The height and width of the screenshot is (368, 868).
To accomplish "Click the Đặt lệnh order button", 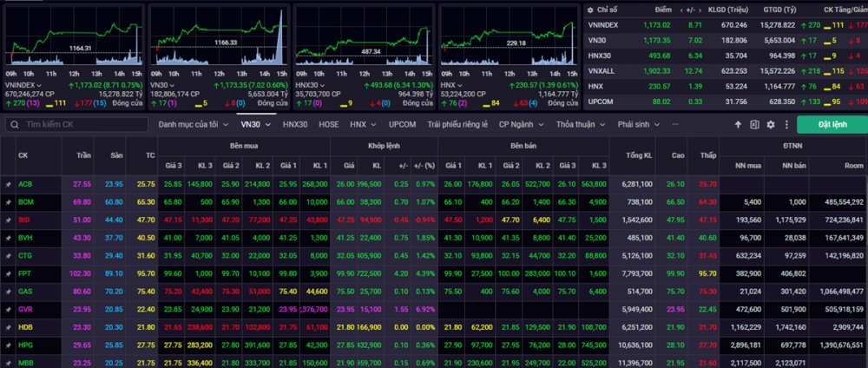I will 832,124.
